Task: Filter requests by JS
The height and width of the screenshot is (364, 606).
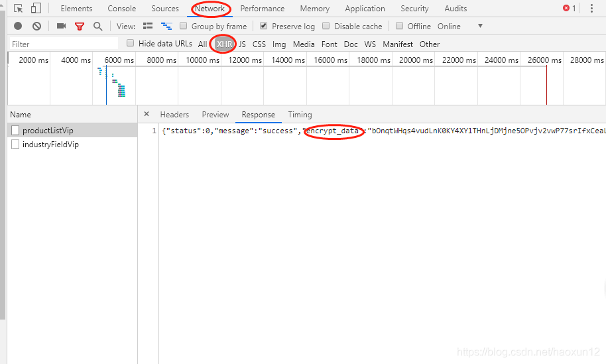Action: (x=242, y=44)
